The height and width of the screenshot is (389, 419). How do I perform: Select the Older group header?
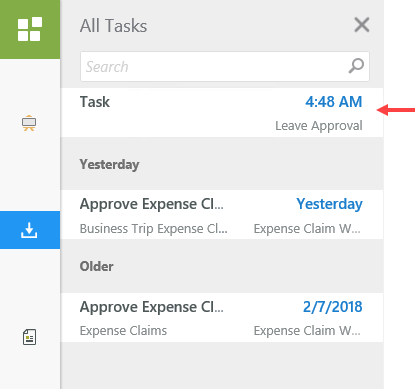(x=96, y=266)
